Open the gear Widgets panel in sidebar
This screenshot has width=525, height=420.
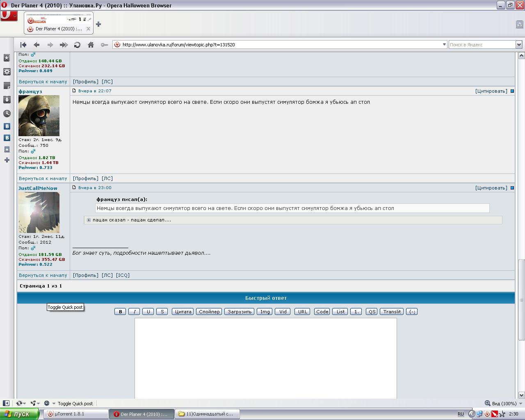coord(7,72)
